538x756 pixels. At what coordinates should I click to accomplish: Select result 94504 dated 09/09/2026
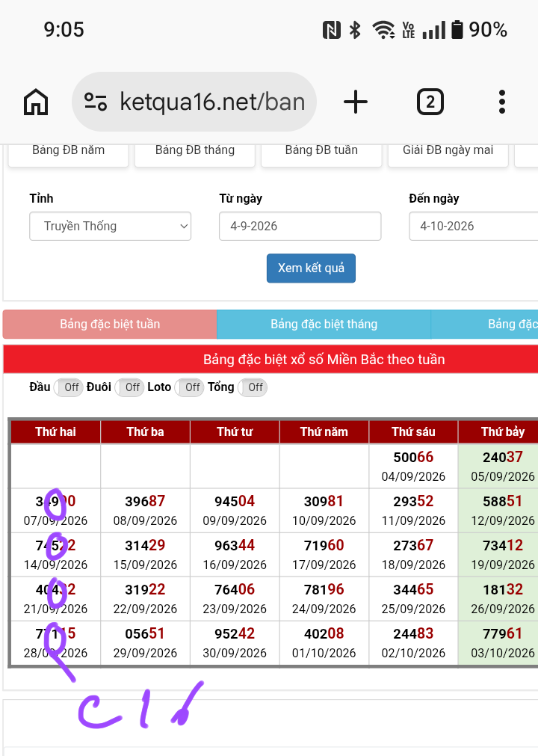pyautogui.click(x=235, y=511)
